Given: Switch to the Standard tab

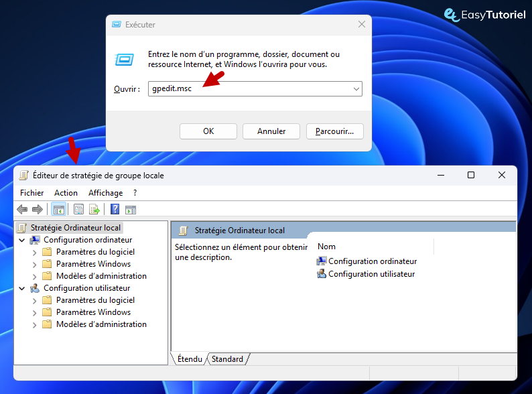Looking at the screenshot, I should click(227, 359).
